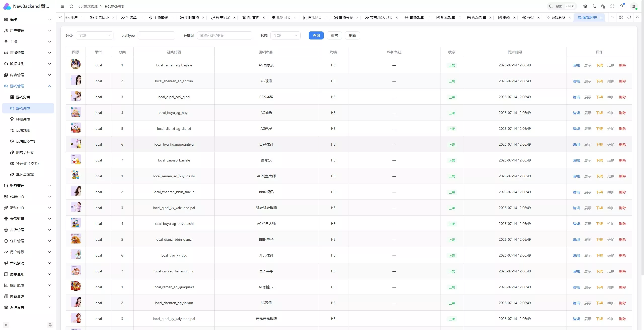Select the local_tiyu_huangguantiyu game code cell
Image resolution: width=644 pixels, height=330 pixels.
tap(174, 144)
